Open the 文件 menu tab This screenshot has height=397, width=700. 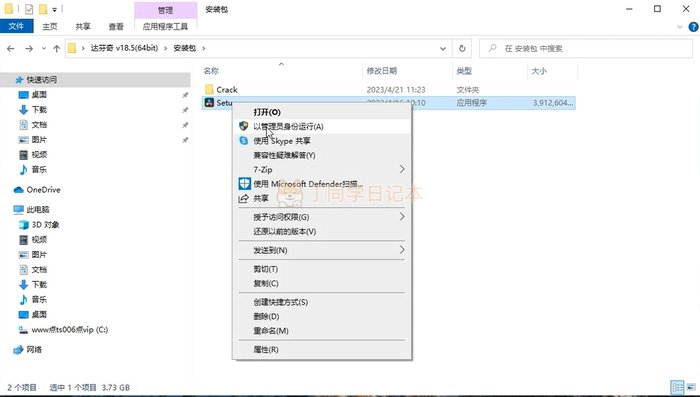click(x=17, y=26)
